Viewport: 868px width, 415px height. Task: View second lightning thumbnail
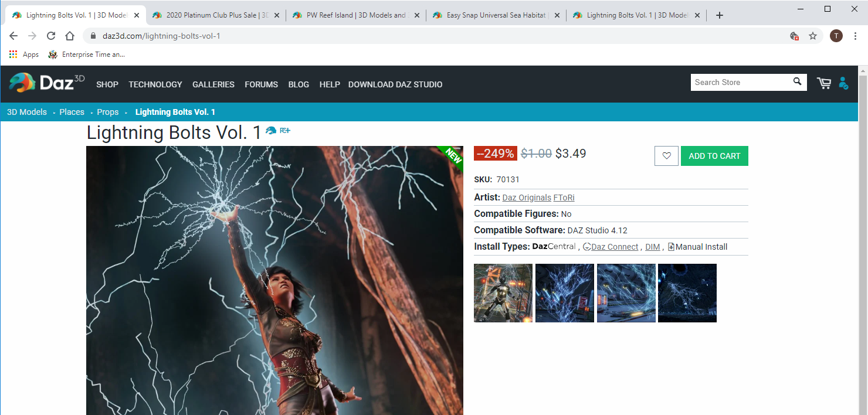click(565, 293)
